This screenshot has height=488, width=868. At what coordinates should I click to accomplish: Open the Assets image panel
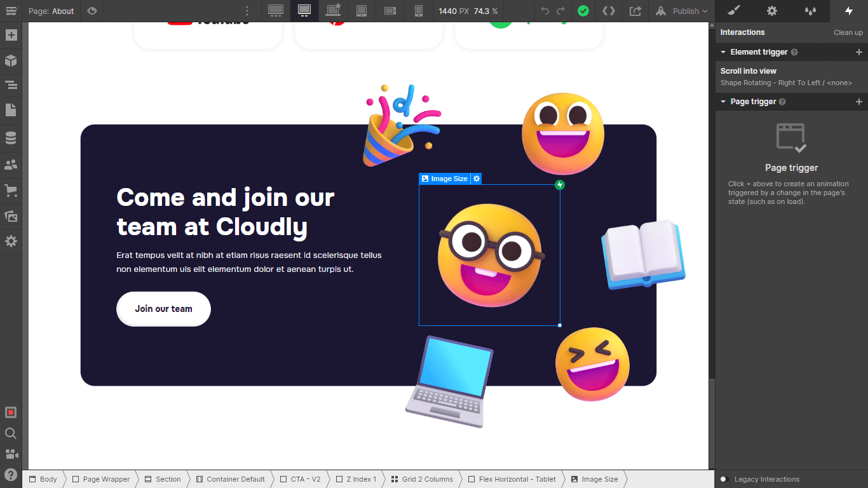tap(11, 216)
